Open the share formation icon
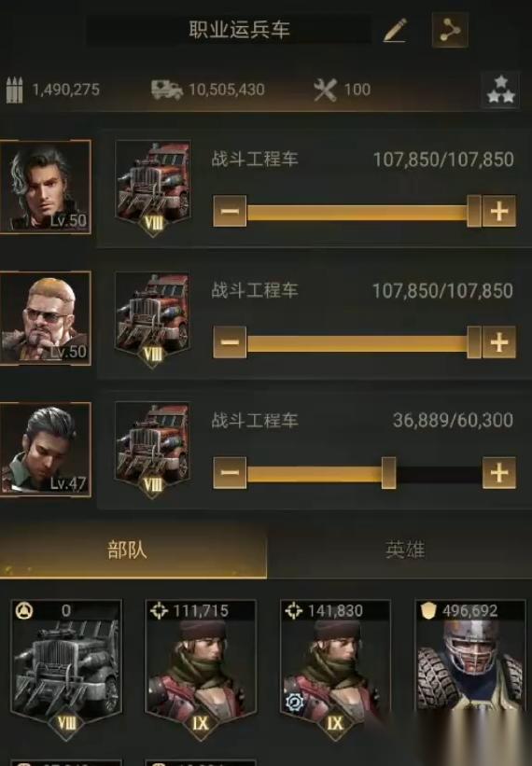Screen dimensions: 532x766 pyautogui.click(x=450, y=30)
